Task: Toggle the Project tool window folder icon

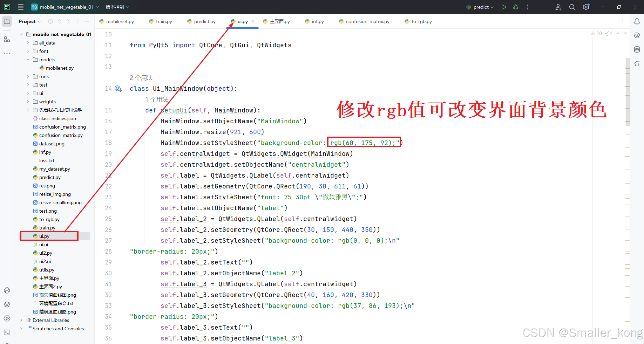Action: point(7,21)
